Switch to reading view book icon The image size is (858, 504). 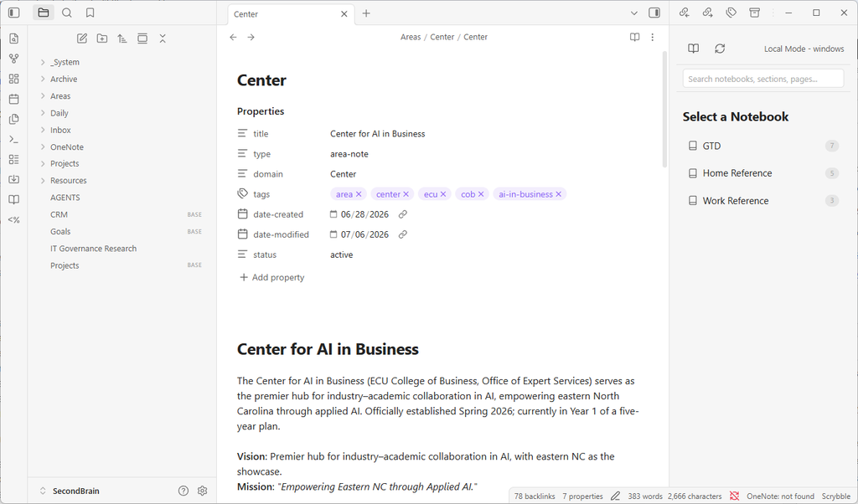(635, 37)
